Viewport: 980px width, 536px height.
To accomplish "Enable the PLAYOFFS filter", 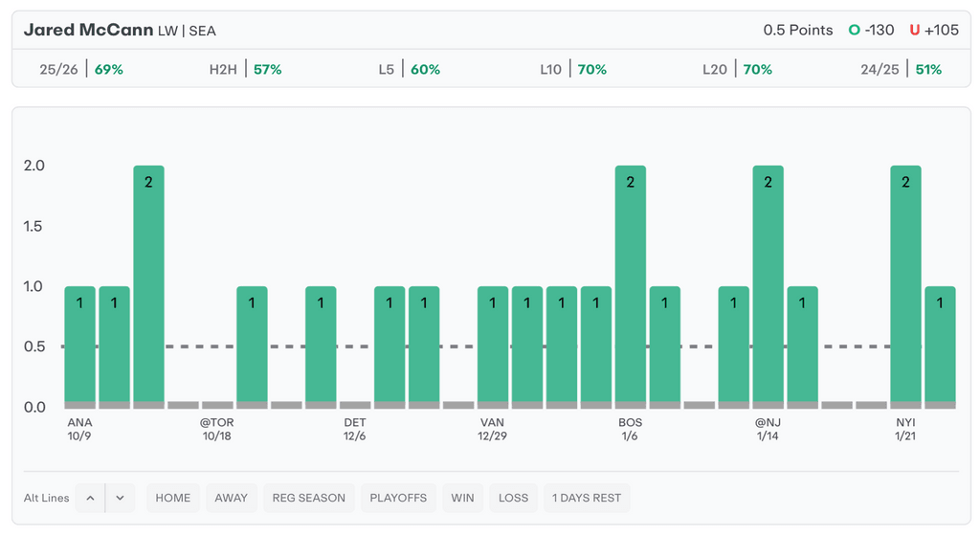I will pyautogui.click(x=399, y=498).
